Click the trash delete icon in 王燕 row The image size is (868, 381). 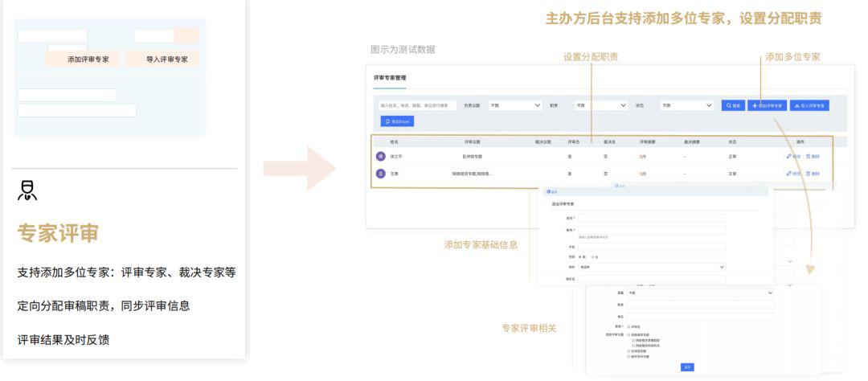click(x=809, y=174)
